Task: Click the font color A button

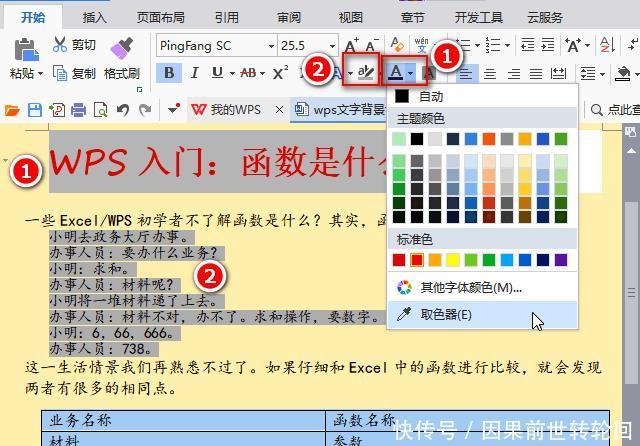Action: tap(395, 73)
